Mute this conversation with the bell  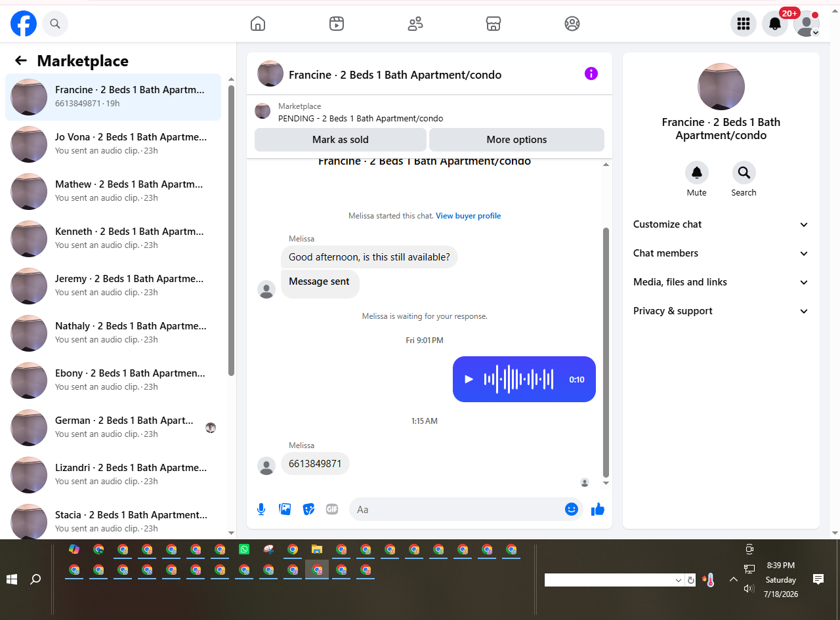point(697,173)
